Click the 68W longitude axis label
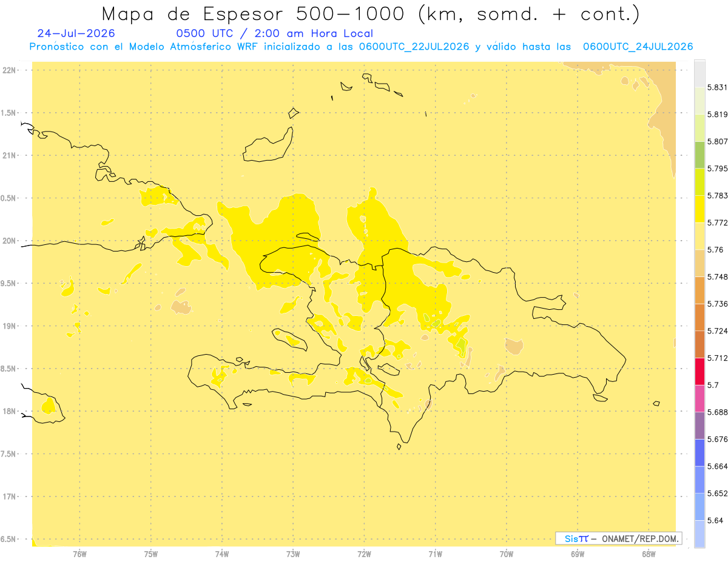This screenshot has height=562, width=728. coord(649,555)
